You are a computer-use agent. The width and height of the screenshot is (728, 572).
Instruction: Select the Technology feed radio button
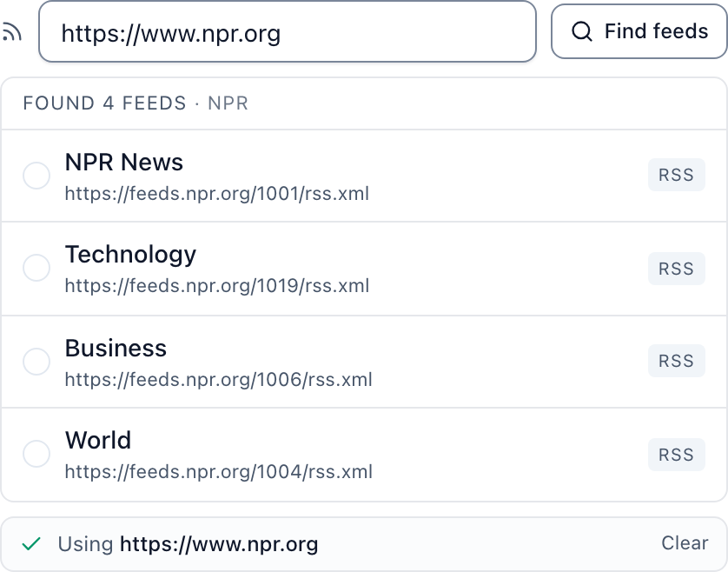36,268
